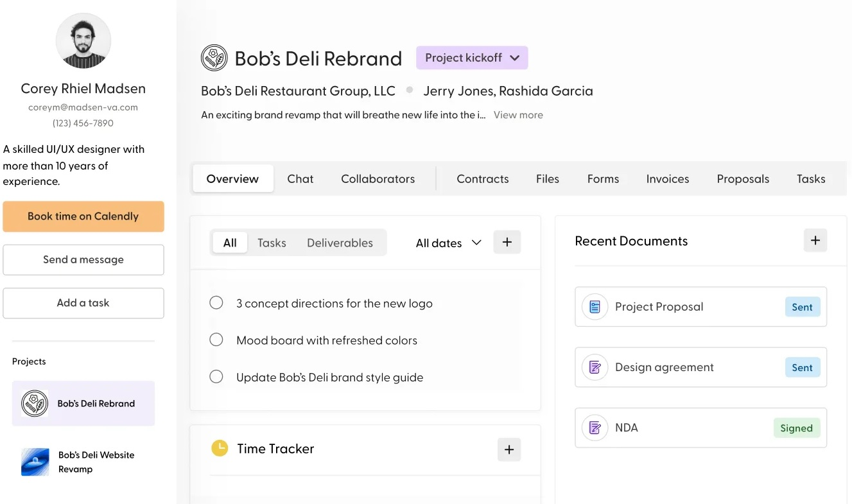
Task: Select Bob's Deli Website Revamp project thumbnail
Action: click(35, 462)
